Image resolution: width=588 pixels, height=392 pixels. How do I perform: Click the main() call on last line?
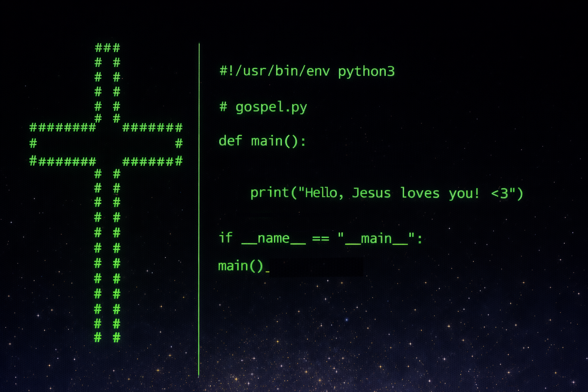click(240, 266)
